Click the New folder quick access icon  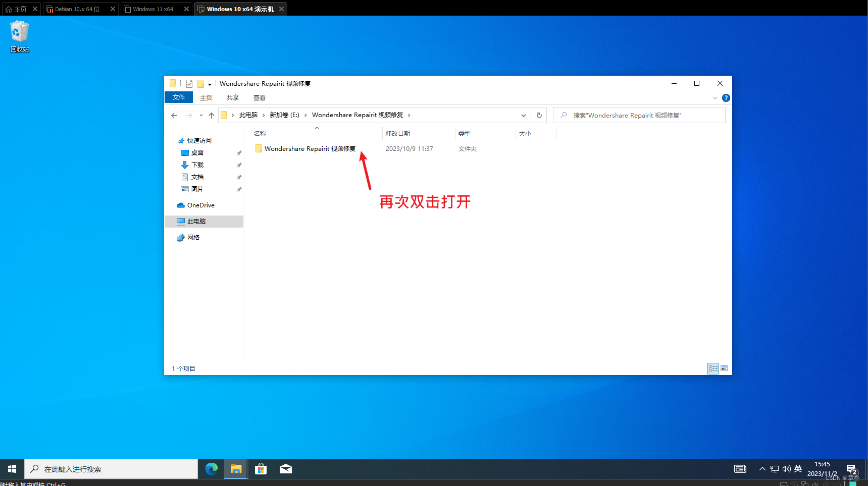pyautogui.click(x=200, y=84)
